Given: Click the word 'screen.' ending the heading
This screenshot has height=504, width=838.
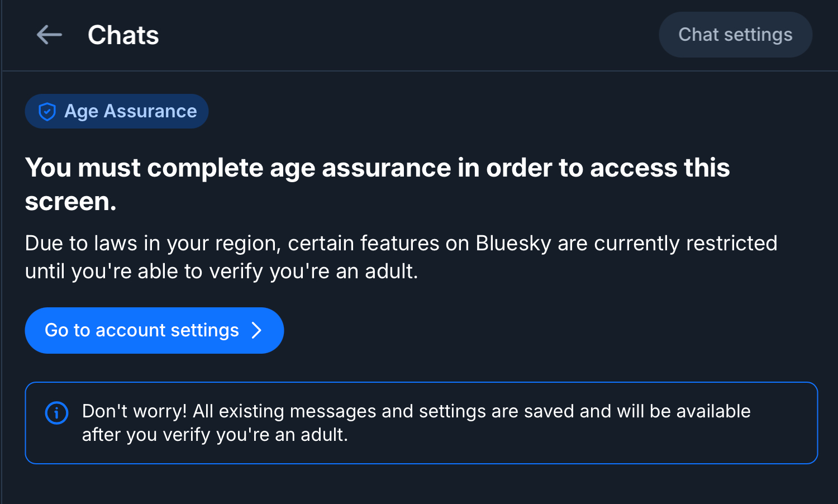Looking at the screenshot, I should 71,202.
